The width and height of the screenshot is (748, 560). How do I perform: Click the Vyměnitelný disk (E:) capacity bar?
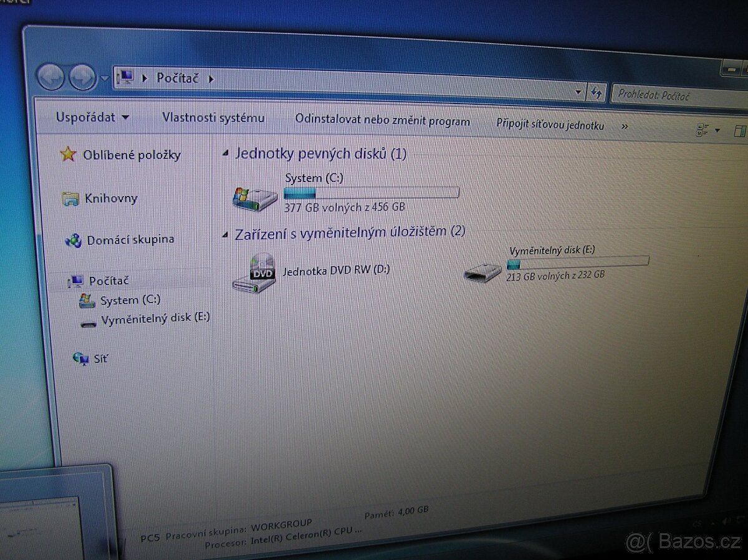(578, 263)
